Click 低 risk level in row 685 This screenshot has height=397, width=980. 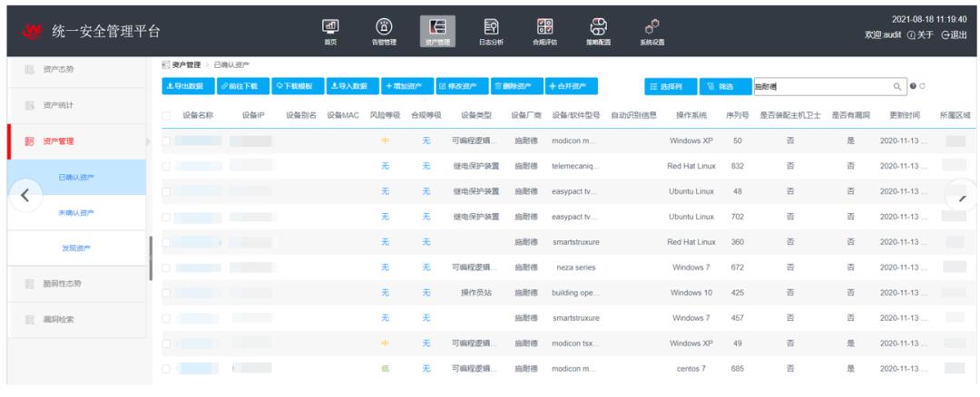(385, 369)
